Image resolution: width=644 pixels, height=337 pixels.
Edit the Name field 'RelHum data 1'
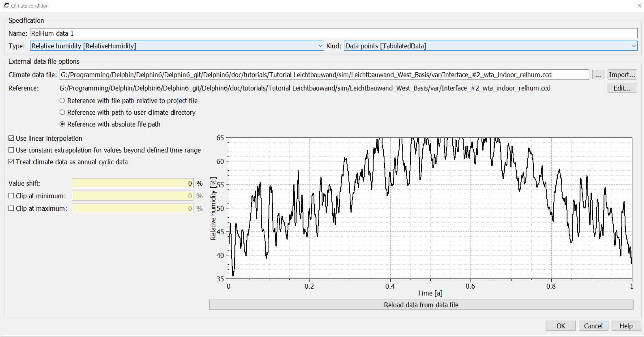pyautogui.click(x=334, y=33)
